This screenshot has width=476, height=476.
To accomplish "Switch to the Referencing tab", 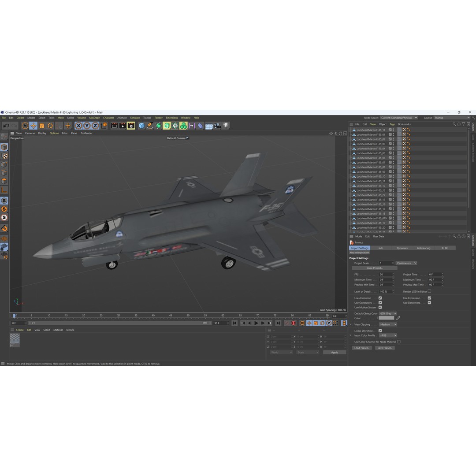I will pos(424,248).
